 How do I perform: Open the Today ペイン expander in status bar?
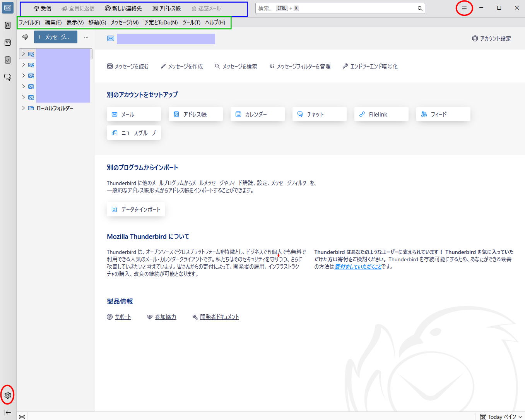[x=501, y=417]
